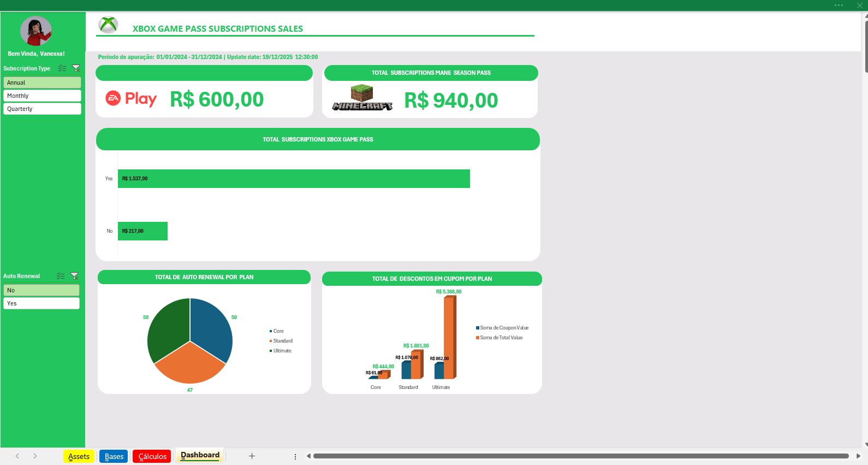The height and width of the screenshot is (465, 868).
Task: Toggle multi-select for Auto Renewal slicer
Action: pos(61,276)
